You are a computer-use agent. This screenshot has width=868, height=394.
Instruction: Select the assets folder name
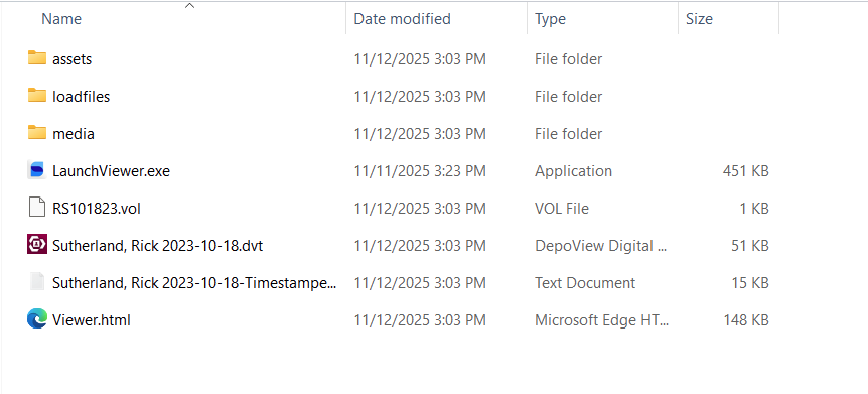click(x=72, y=59)
